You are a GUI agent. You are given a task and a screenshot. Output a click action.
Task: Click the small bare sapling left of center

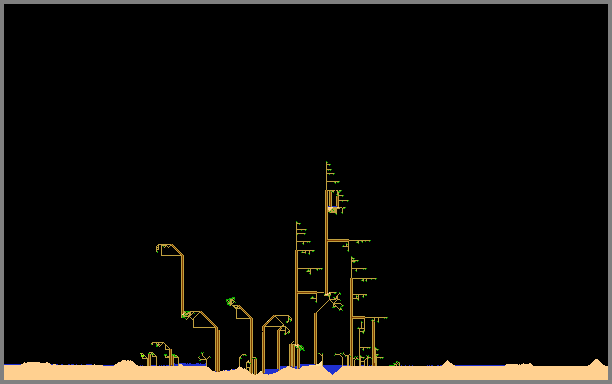point(203,358)
